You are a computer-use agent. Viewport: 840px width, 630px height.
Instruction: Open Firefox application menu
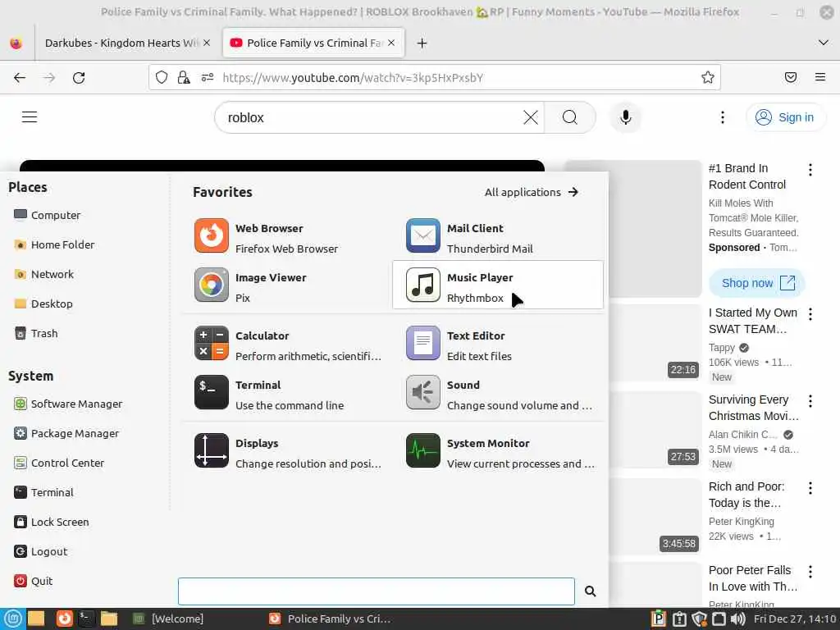coord(820,78)
